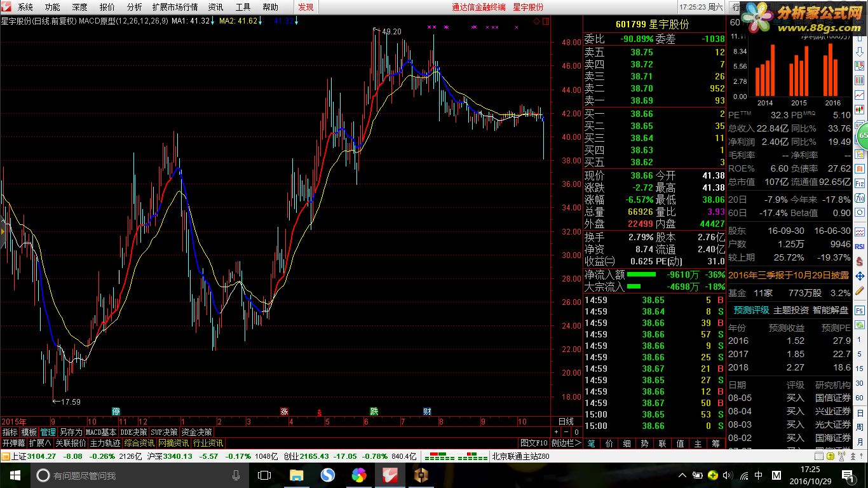Click 另存为 button
Viewport: 868px width, 488px height.
[71, 432]
